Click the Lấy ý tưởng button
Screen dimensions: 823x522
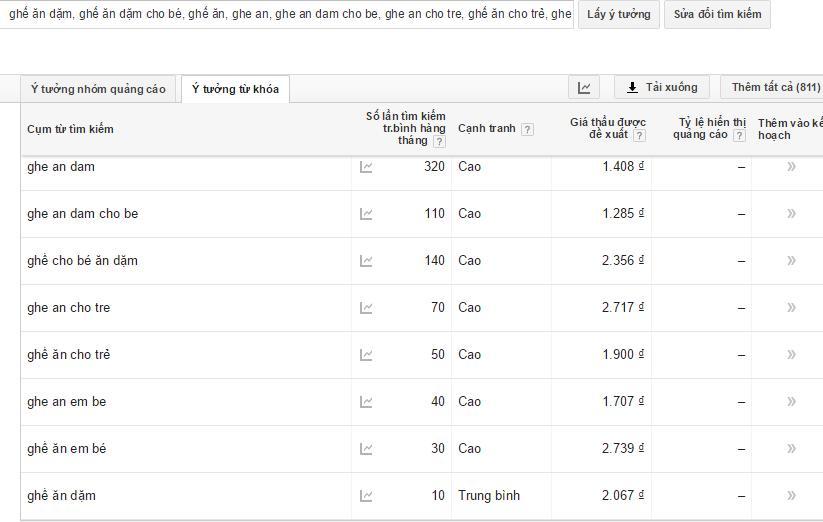pos(619,14)
